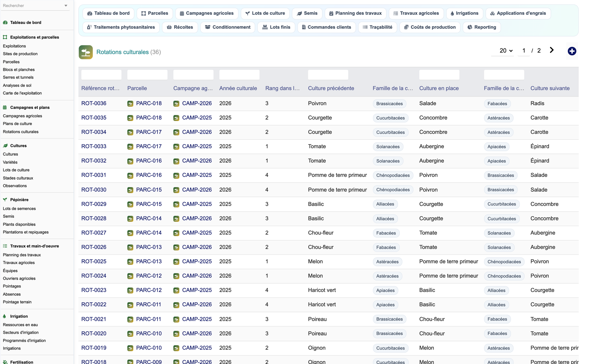Click the parcel icon beside PARC-018 in ROT-0036 row
Screen dimensions: 589x364
coord(130,104)
